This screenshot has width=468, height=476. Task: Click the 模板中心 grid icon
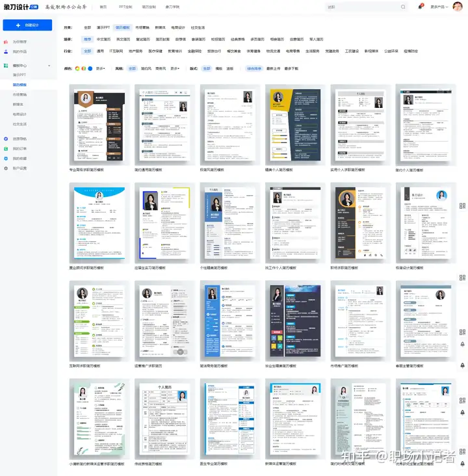[x=6, y=66]
